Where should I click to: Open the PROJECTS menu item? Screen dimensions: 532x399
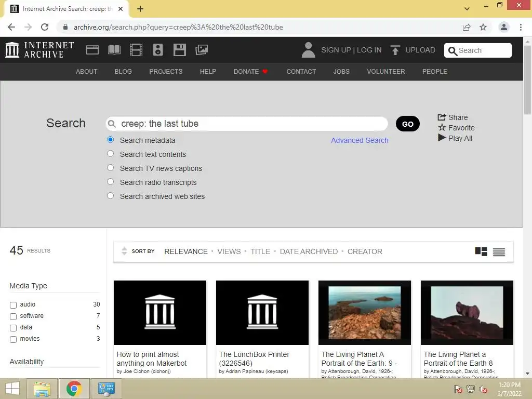click(x=166, y=72)
